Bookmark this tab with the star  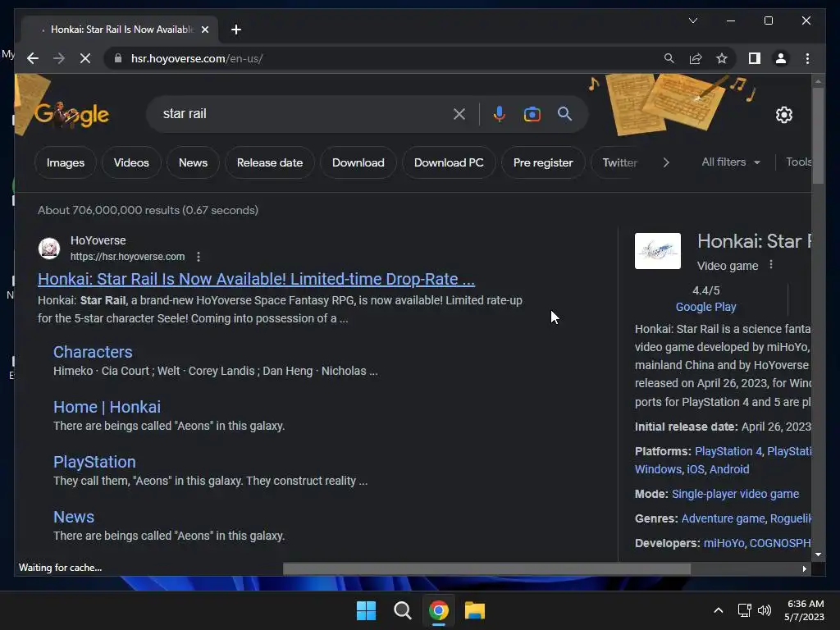(x=722, y=58)
